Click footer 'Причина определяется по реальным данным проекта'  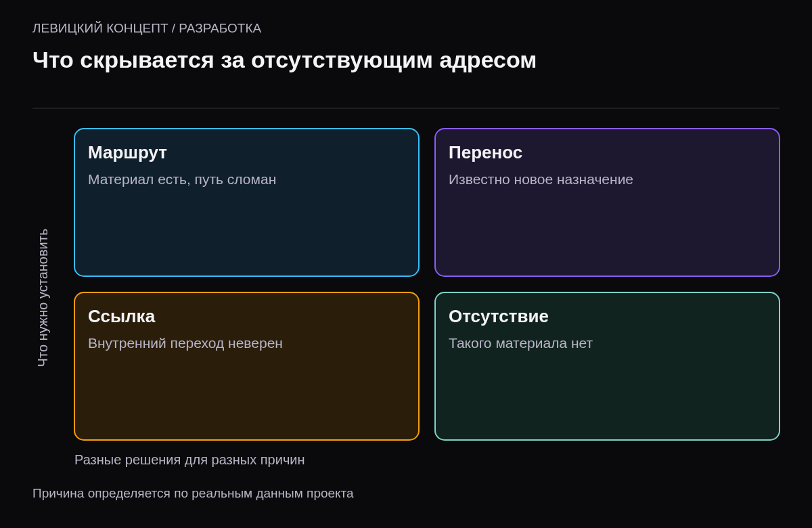pyautogui.click(x=193, y=493)
